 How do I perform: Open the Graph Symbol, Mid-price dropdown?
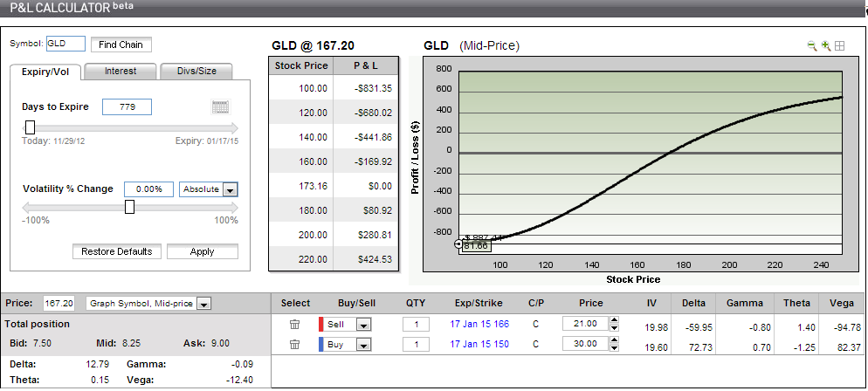(203, 304)
